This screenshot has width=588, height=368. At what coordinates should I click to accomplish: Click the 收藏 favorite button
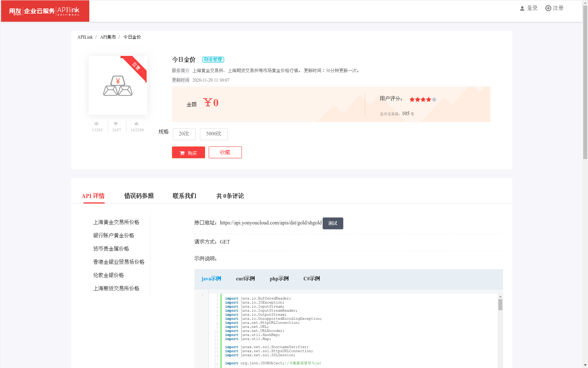tap(225, 152)
